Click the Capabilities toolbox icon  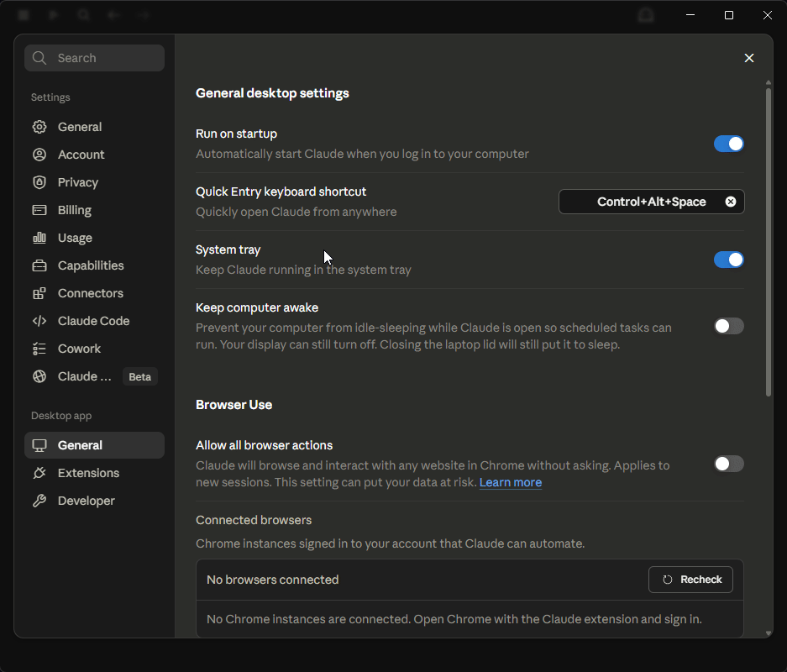[39, 265]
